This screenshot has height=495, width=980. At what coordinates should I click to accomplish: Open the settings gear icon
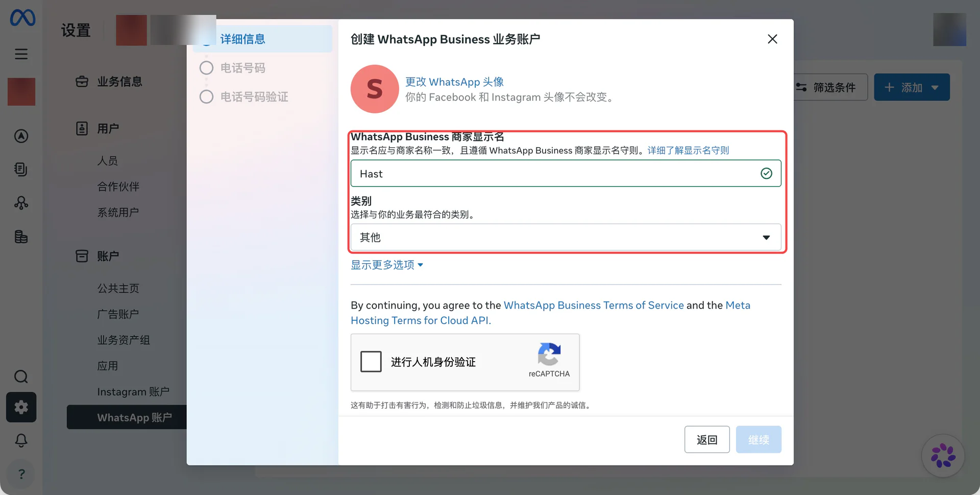click(x=21, y=407)
